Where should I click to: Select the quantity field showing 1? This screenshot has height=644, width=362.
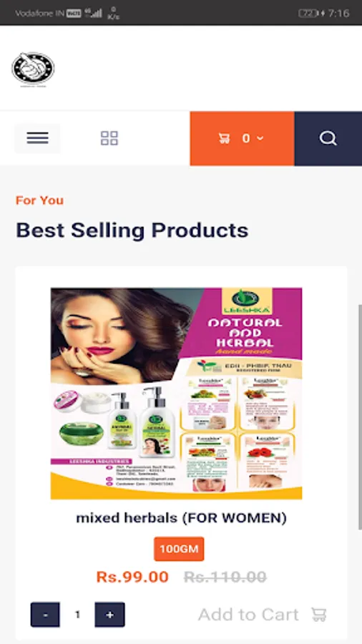pos(77,615)
